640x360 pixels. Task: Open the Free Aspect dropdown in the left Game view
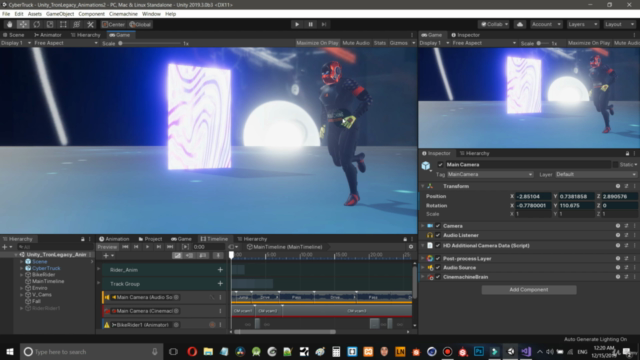coord(66,43)
